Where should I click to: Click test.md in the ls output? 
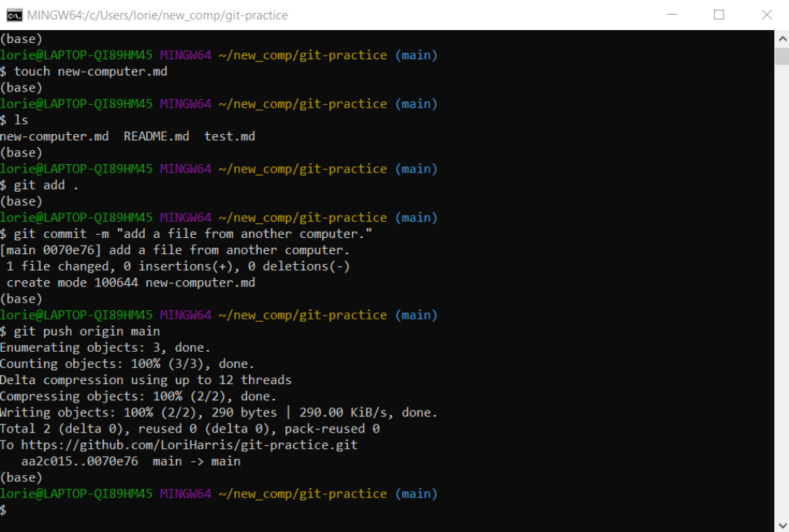(x=229, y=136)
